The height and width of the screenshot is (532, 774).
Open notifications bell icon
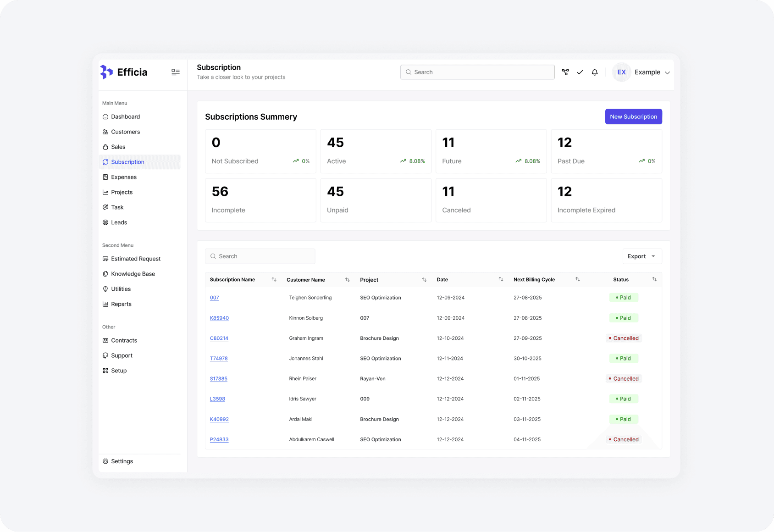coord(595,72)
